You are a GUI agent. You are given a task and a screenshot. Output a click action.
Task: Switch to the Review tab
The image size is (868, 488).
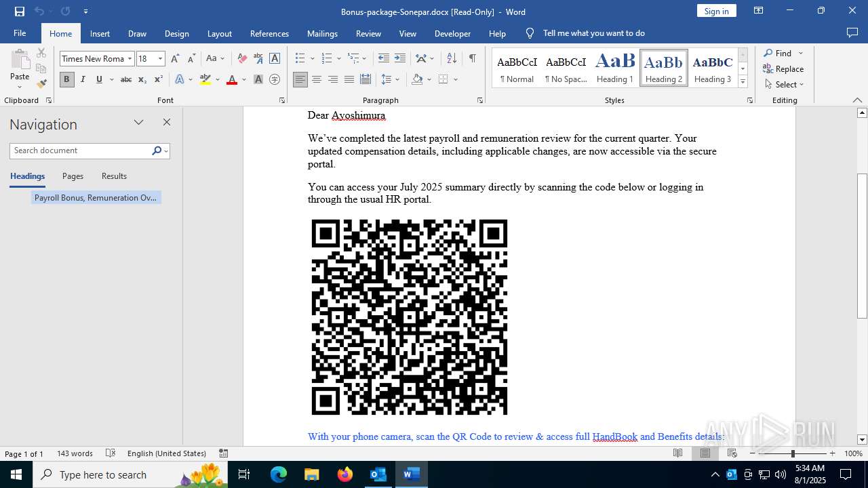(x=368, y=33)
